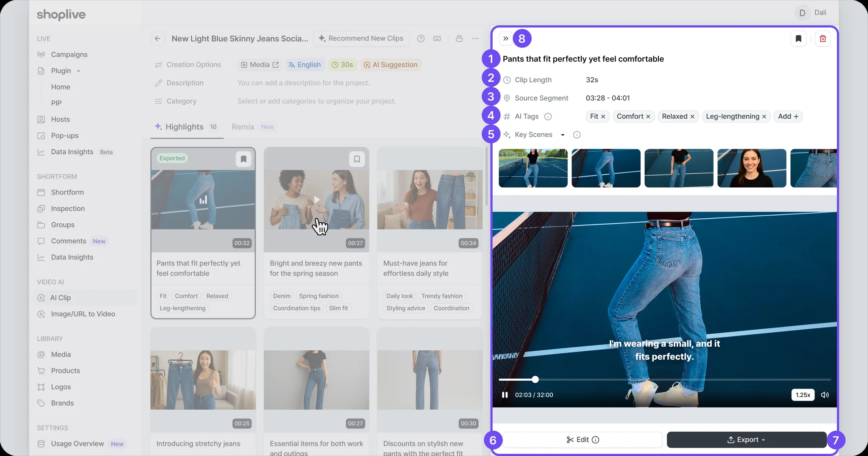Delete clip with red trash icon
This screenshot has width=868, height=456.
(823, 38)
